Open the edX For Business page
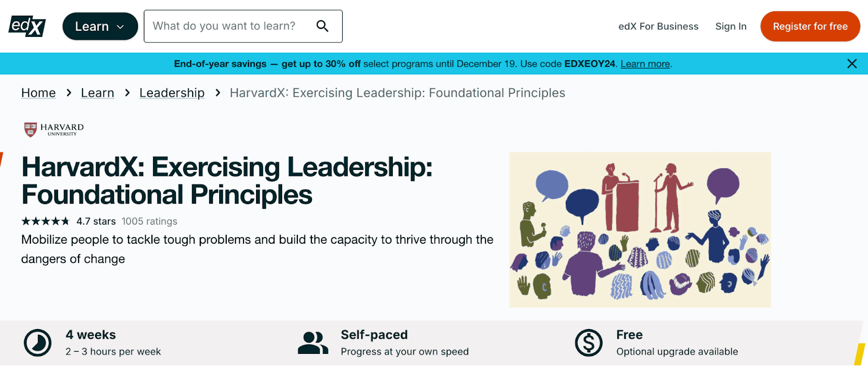The width and height of the screenshot is (868, 387). [x=658, y=27]
